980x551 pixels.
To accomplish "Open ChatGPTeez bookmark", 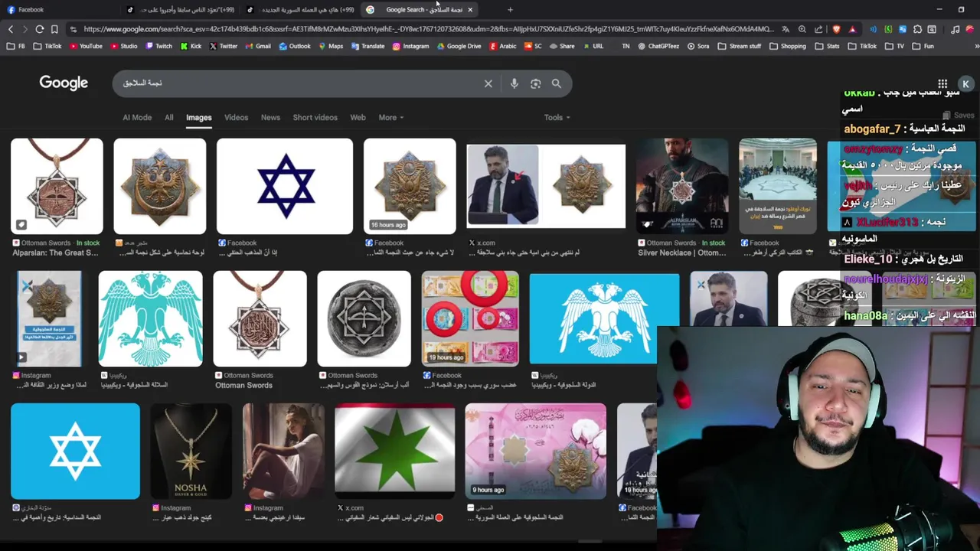I will click(658, 46).
